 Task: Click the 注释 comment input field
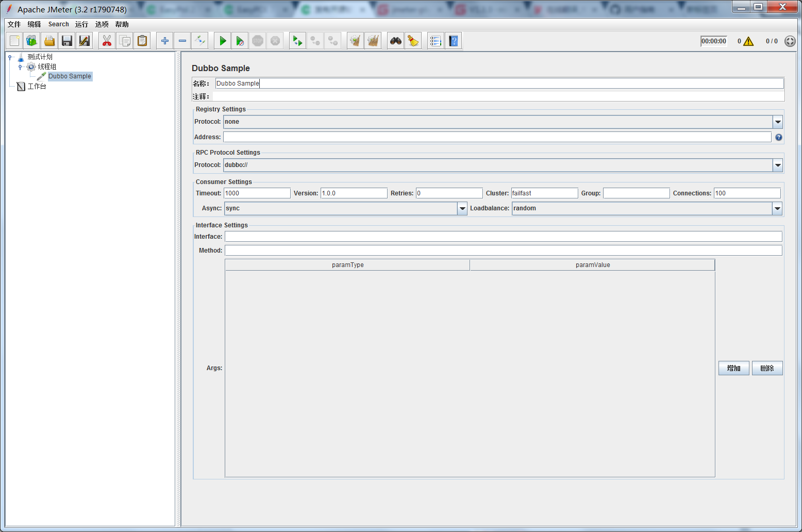click(498, 96)
